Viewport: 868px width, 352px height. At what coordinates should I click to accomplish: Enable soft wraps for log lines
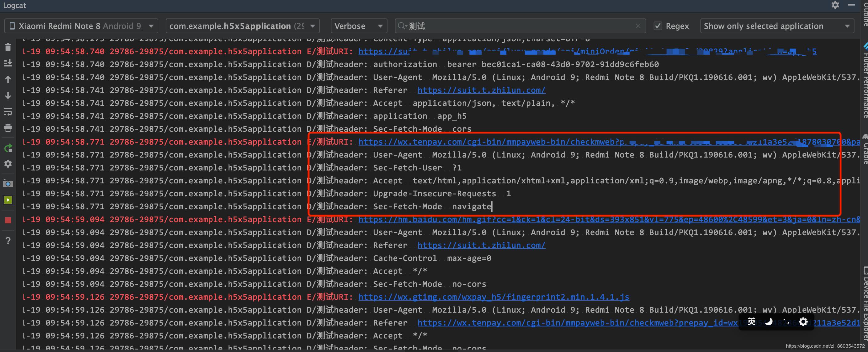(8, 112)
